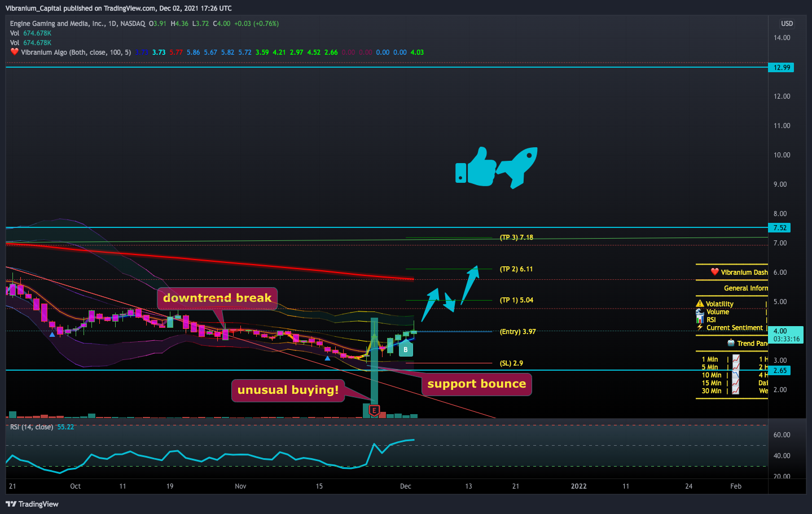Click the heart icon next to Vibranium Dash
Image resolution: width=812 pixels, height=514 pixels.
point(715,272)
